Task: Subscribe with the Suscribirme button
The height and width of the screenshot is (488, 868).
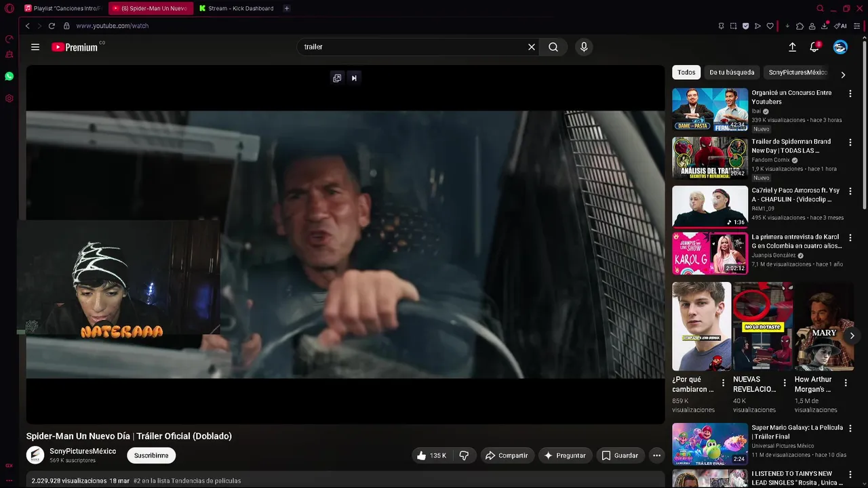Action: (151, 455)
